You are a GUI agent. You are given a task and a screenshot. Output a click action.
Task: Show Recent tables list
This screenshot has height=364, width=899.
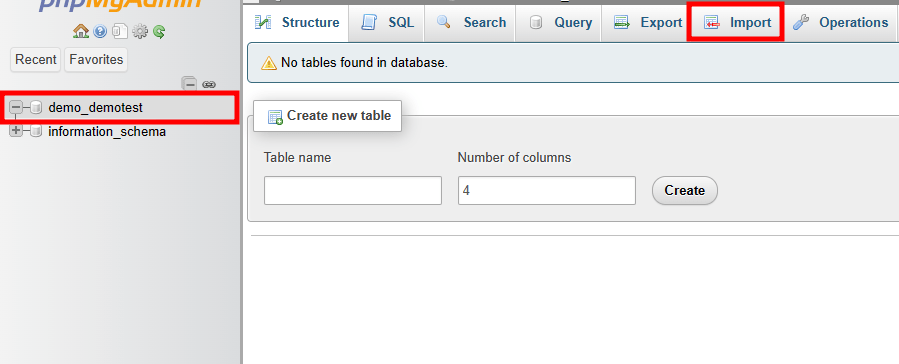coord(36,60)
